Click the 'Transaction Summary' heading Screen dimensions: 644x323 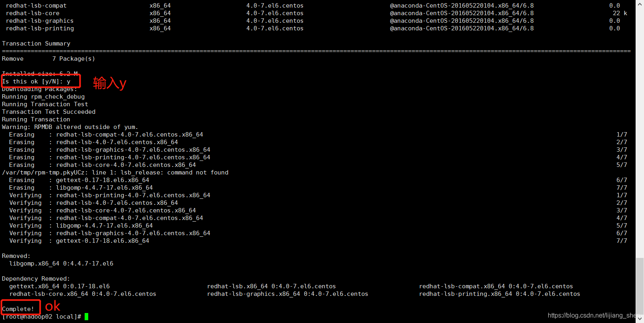pos(36,44)
